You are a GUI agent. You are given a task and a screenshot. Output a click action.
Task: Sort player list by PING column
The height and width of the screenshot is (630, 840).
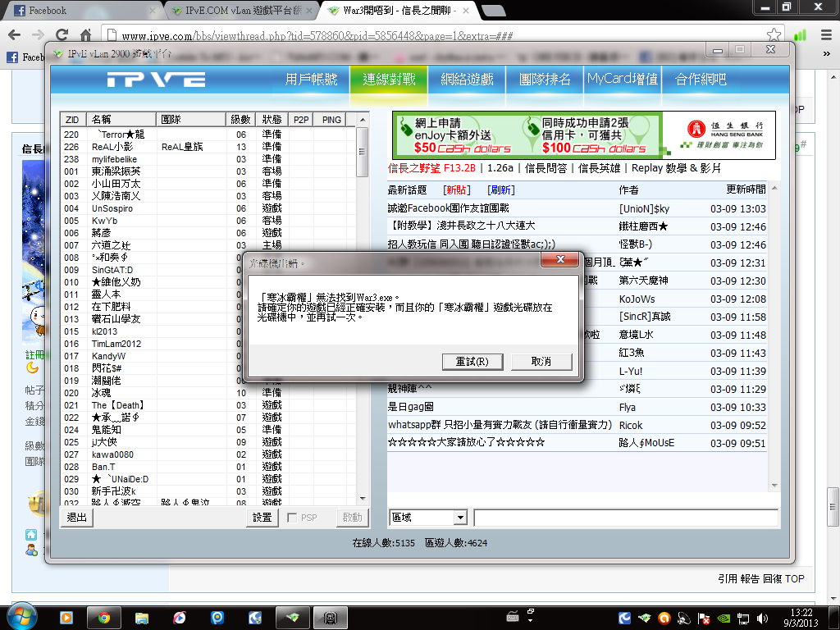(x=331, y=120)
